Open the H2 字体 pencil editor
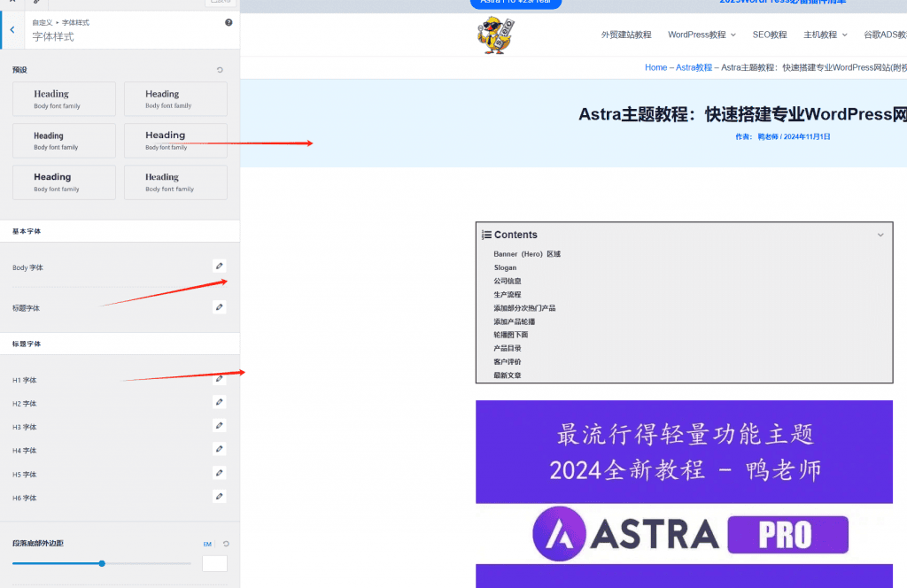907x588 pixels. tap(220, 402)
